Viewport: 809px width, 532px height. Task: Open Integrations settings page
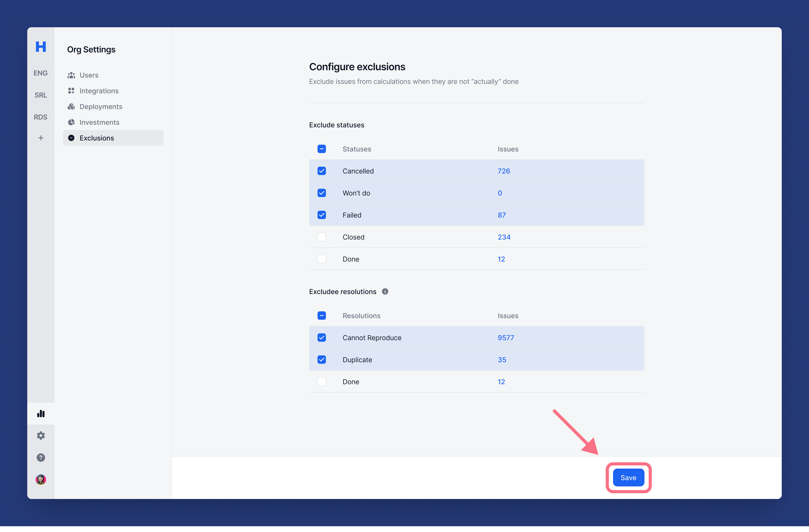[x=99, y=91]
